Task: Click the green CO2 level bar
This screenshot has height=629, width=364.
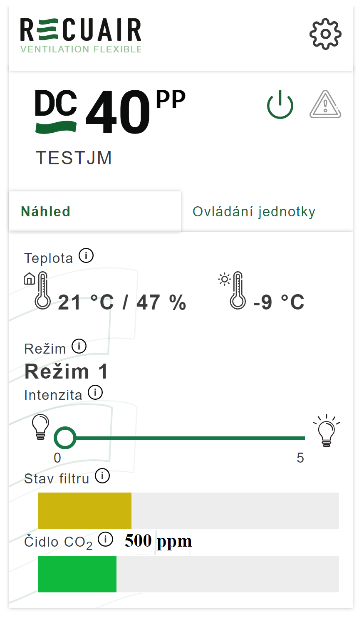Action: [77, 574]
